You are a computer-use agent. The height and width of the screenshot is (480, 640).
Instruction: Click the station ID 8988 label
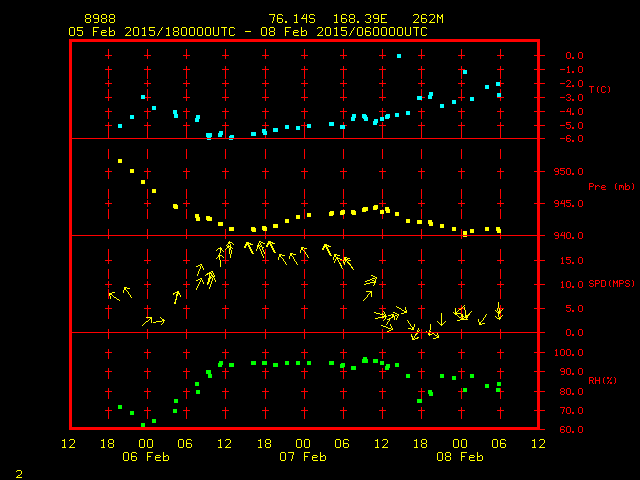[x=98, y=19]
